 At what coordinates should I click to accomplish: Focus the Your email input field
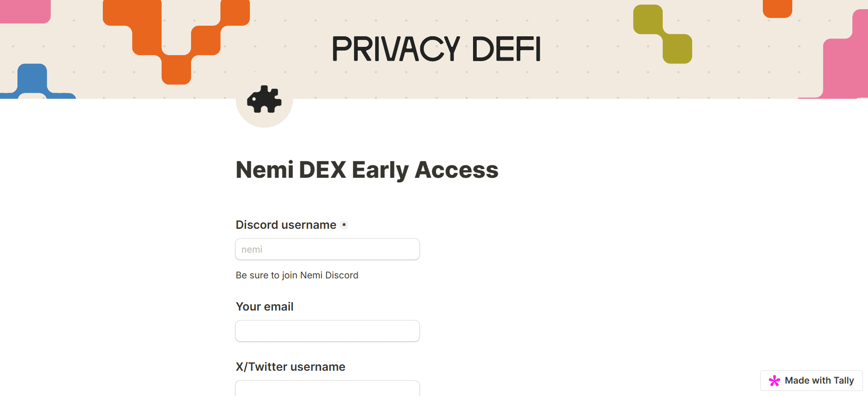[x=327, y=331]
